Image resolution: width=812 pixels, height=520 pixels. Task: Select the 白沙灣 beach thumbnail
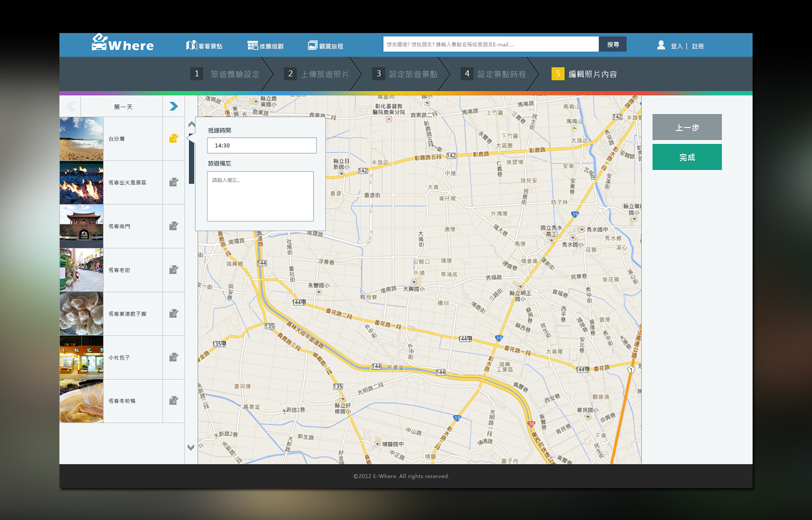81,139
